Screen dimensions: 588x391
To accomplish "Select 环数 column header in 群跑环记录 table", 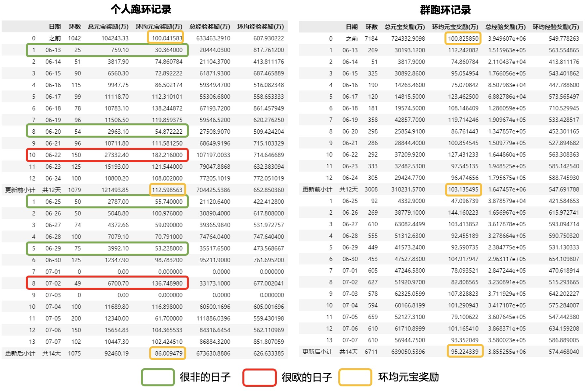I will [x=372, y=27].
